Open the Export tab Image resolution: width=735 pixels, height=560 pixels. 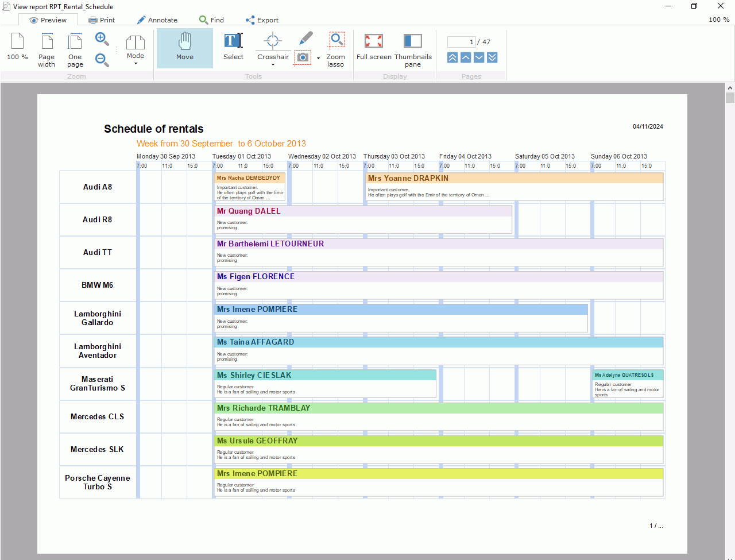pos(262,20)
